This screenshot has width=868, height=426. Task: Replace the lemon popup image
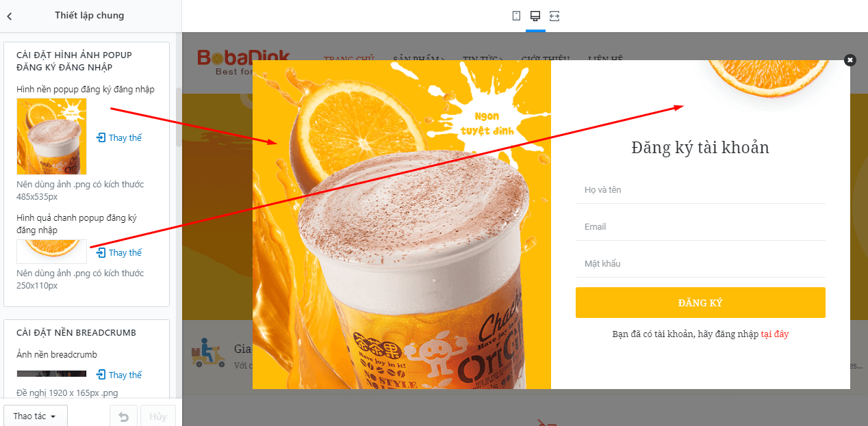click(119, 252)
